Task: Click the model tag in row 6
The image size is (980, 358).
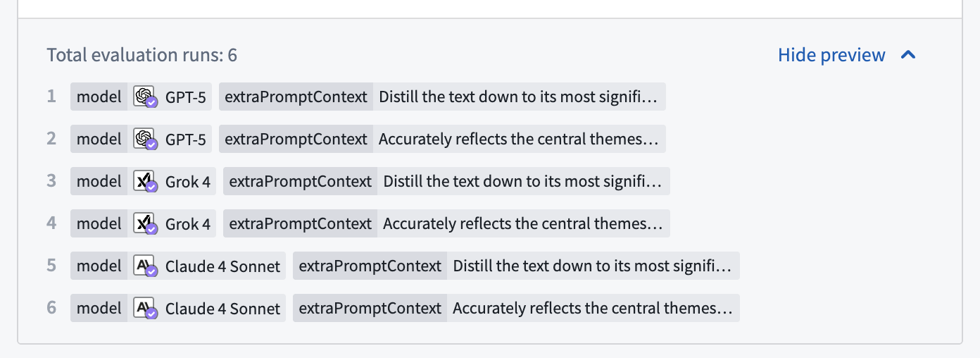Action: 99,309
